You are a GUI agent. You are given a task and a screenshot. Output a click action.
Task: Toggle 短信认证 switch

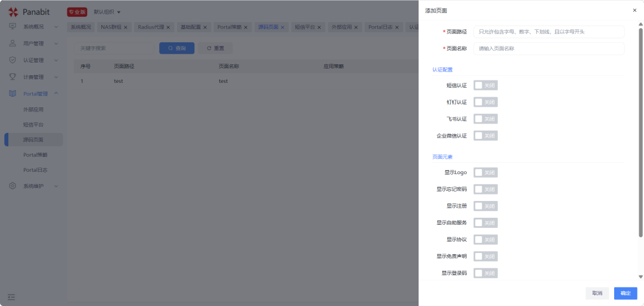click(485, 85)
